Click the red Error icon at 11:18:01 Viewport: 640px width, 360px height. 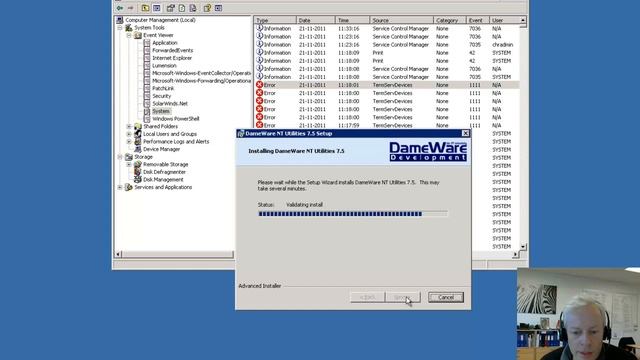259,85
